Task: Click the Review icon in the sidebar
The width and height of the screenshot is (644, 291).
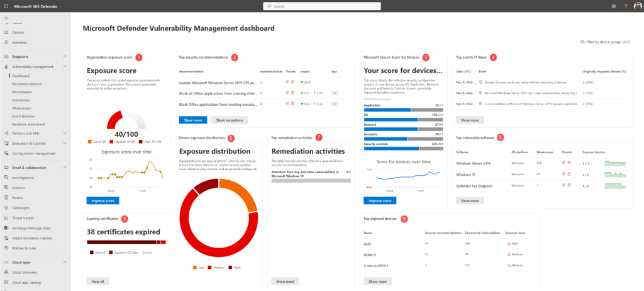Action: (6, 198)
